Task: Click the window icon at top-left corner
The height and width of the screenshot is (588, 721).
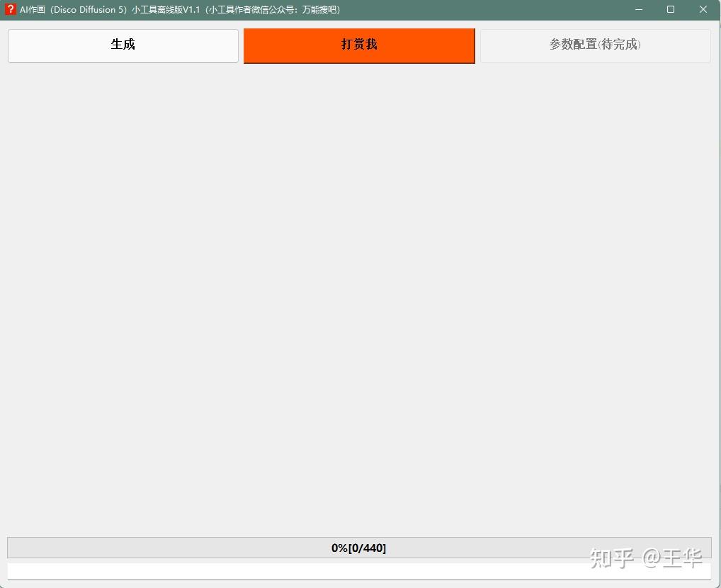Action: coord(11,10)
